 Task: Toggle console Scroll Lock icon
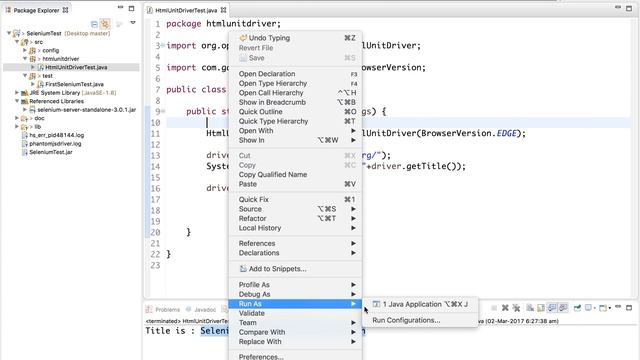(x=541, y=308)
